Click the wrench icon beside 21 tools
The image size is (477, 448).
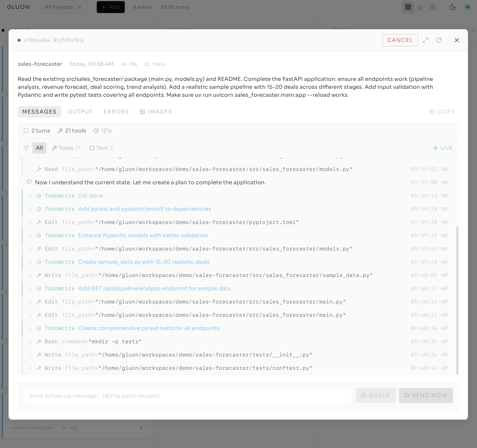[x=60, y=131]
